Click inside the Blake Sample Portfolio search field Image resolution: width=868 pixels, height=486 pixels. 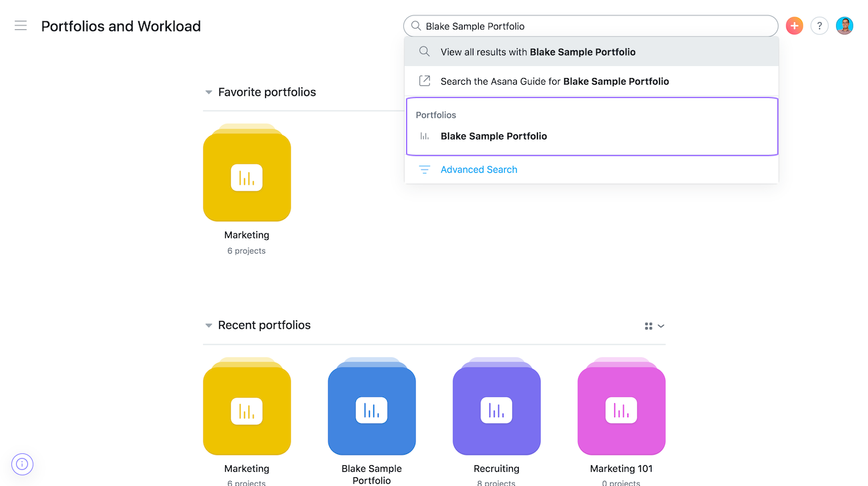click(591, 26)
